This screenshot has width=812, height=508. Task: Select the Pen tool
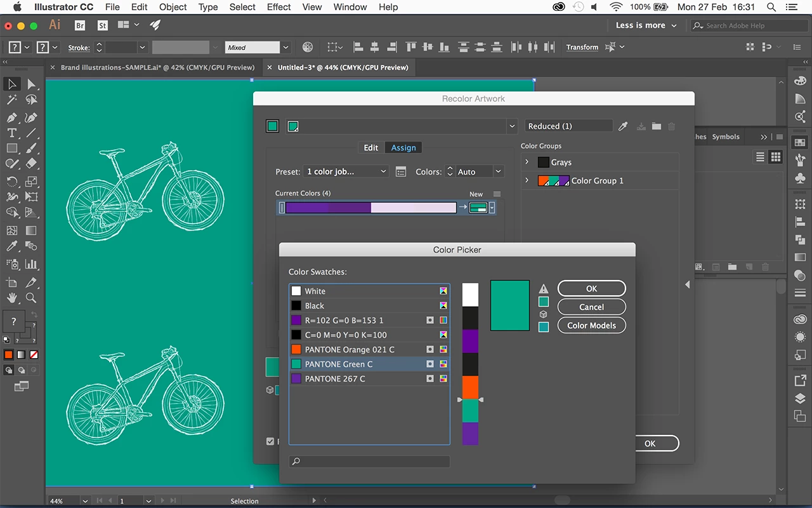11,117
